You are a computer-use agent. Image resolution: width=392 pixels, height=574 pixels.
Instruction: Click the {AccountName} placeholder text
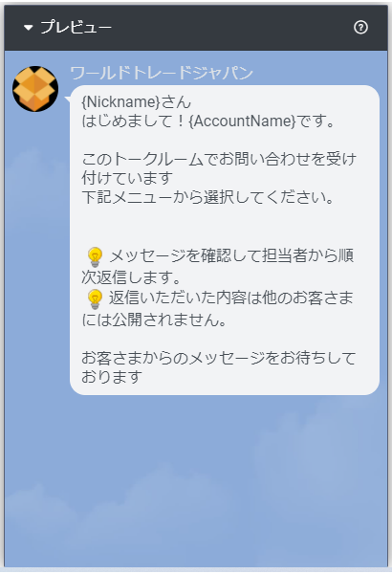[x=242, y=121]
